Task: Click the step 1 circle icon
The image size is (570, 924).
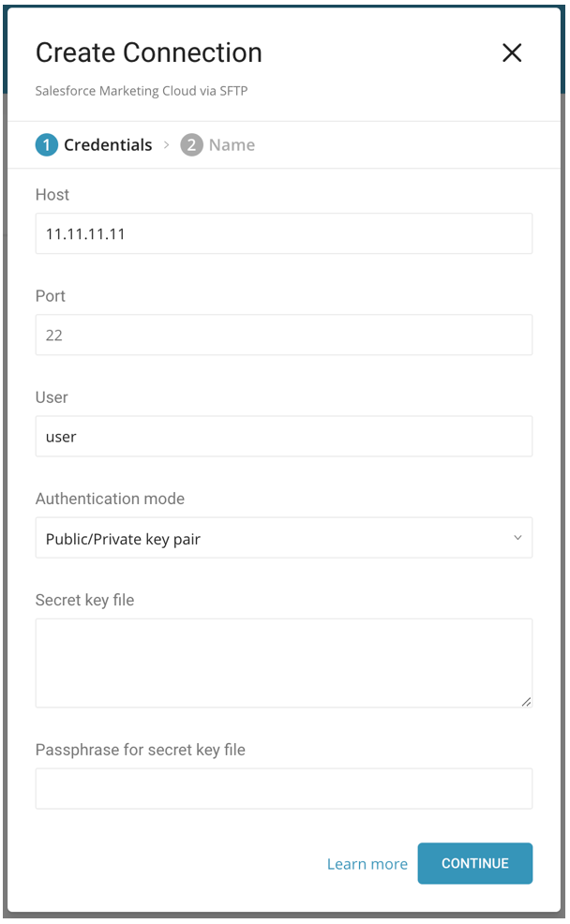Action: click(47, 145)
